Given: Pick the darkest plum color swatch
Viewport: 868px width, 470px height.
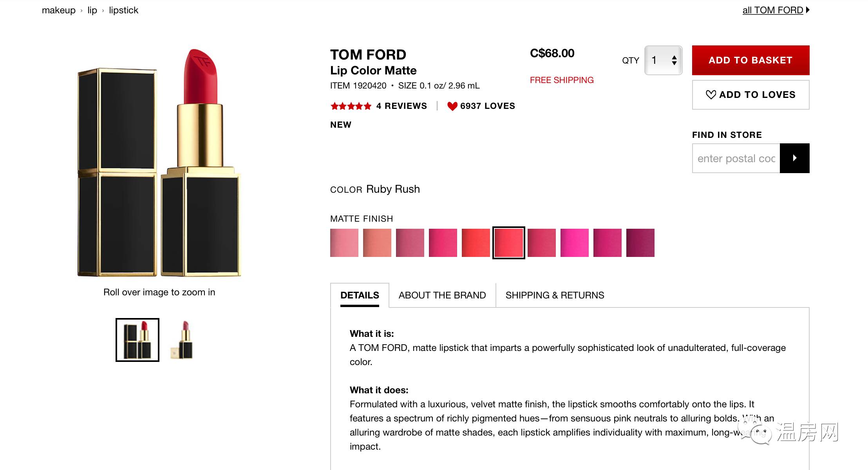Looking at the screenshot, I should click(x=640, y=243).
